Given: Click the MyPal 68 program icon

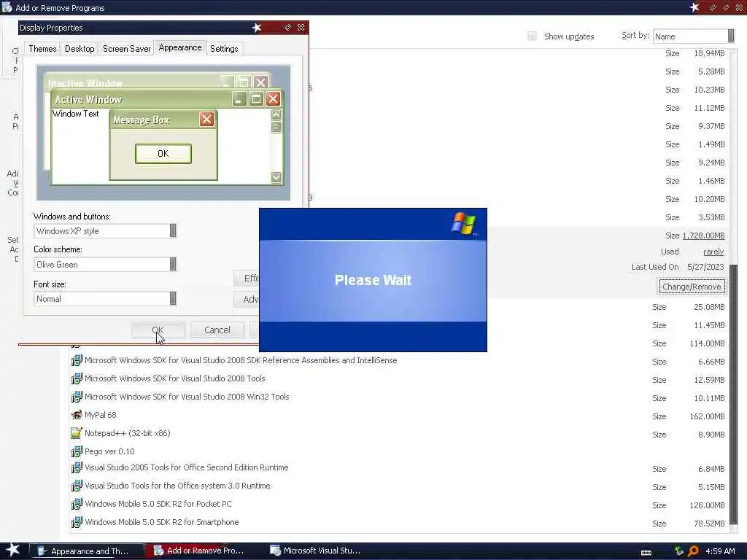Looking at the screenshot, I should [76, 415].
